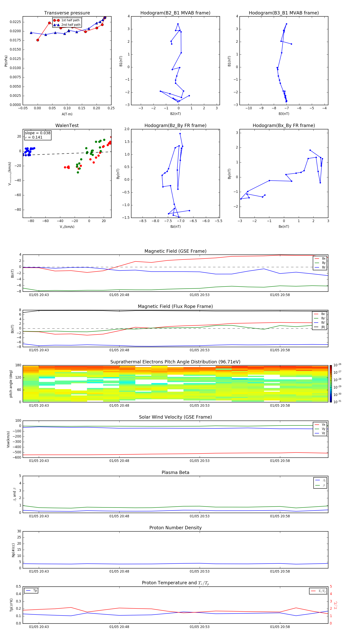Click the 'A(T·m)' x-axis label
This screenshot has width=351, height=644.
coord(67,114)
